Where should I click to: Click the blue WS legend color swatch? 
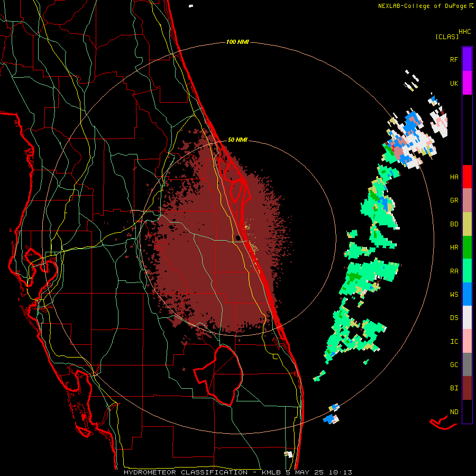(467, 294)
